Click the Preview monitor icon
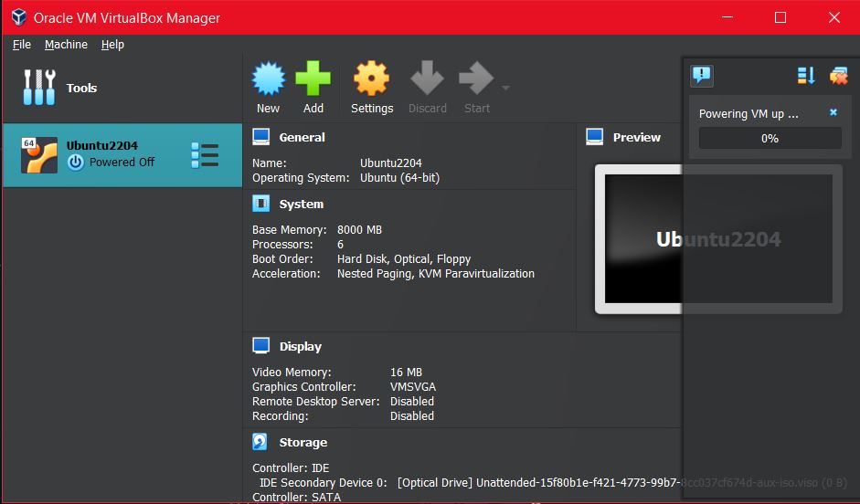860x504 pixels. [595, 137]
